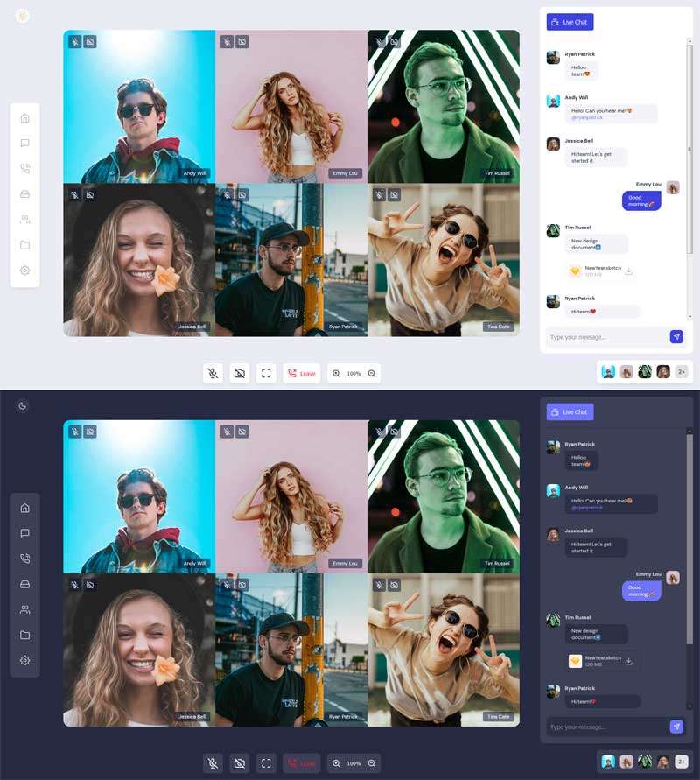Send message with light-mode send button
Viewport: 700px width, 780px height.
[676, 337]
